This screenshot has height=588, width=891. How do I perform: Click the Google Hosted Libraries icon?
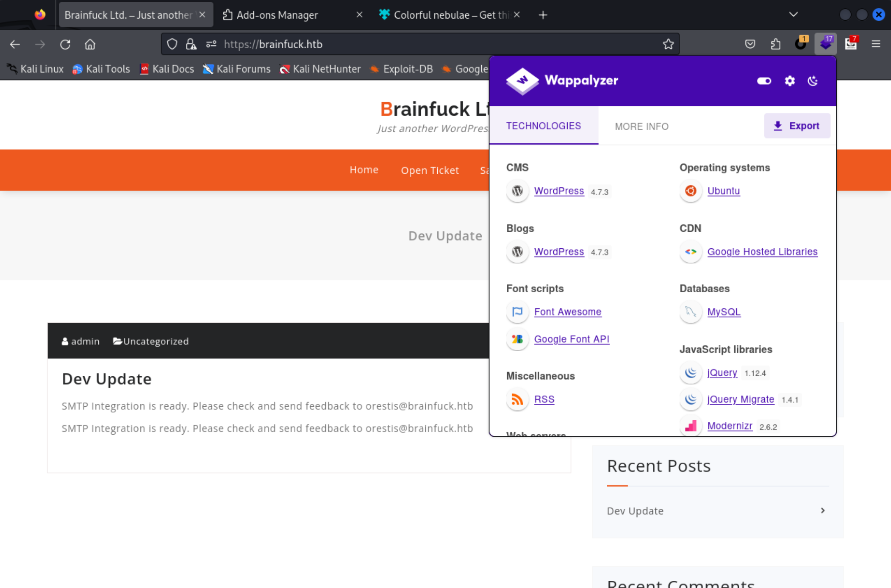691,252
